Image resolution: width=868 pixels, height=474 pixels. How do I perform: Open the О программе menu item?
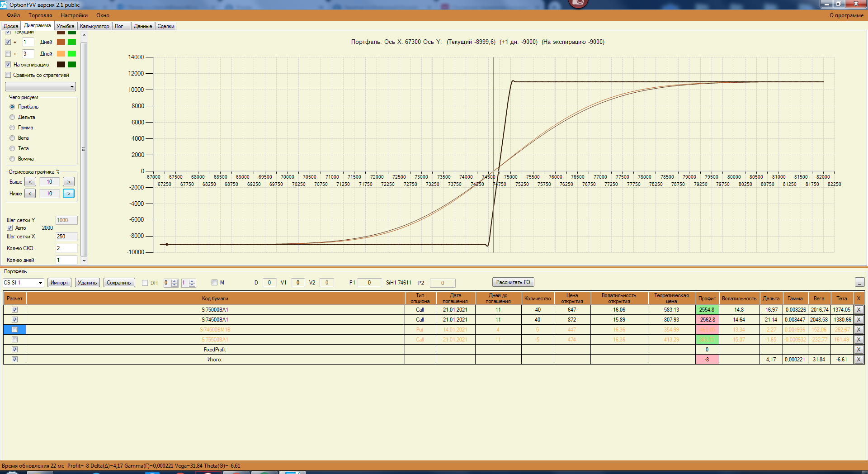coord(846,15)
